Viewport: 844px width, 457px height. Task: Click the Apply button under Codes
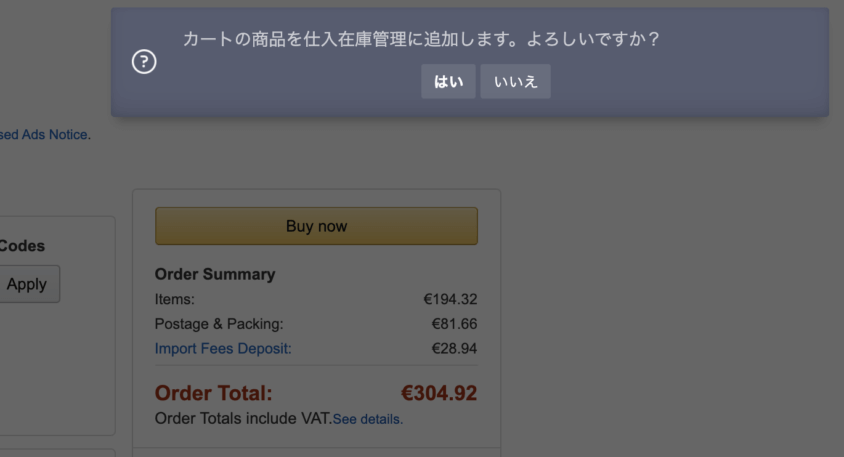tap(27, 284)
